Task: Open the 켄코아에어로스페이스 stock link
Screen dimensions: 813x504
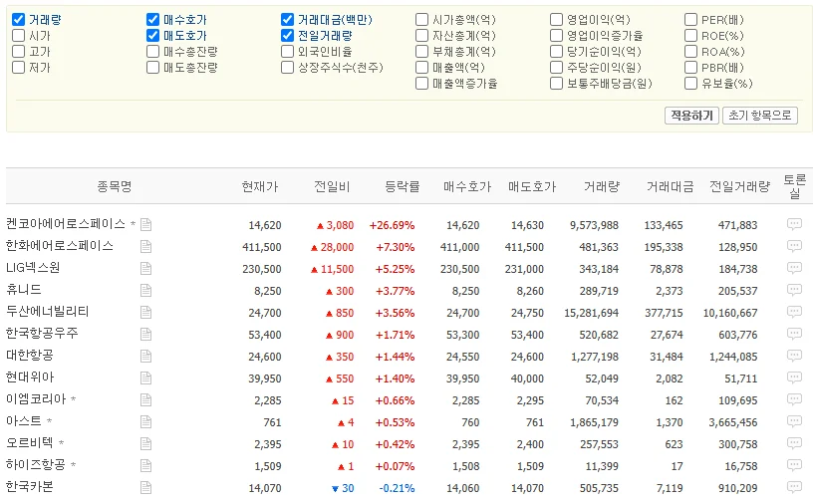Action: (66, 223)
